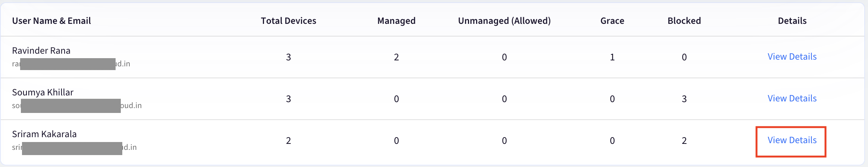
Task: Click the Managed column header
Action: point(396,21)
